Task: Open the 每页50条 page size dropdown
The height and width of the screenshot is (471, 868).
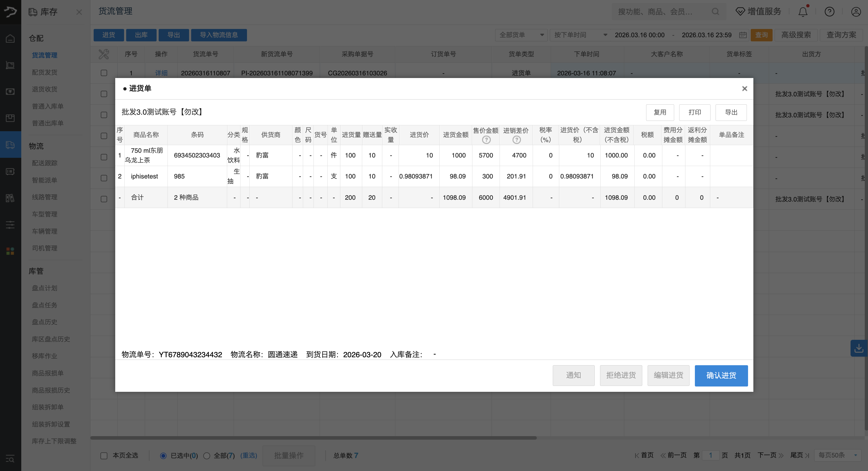Action: point(838,455)
